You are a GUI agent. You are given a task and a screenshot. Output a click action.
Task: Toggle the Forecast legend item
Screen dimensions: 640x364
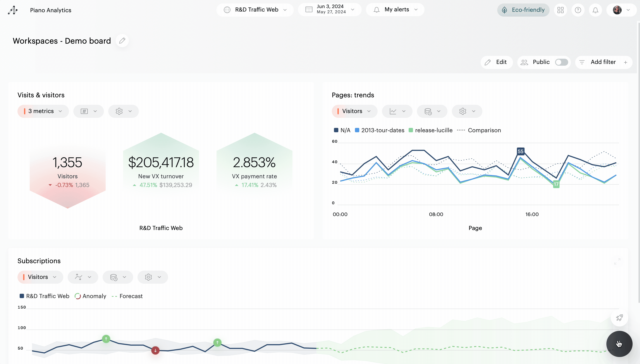[x=127, y=296]
